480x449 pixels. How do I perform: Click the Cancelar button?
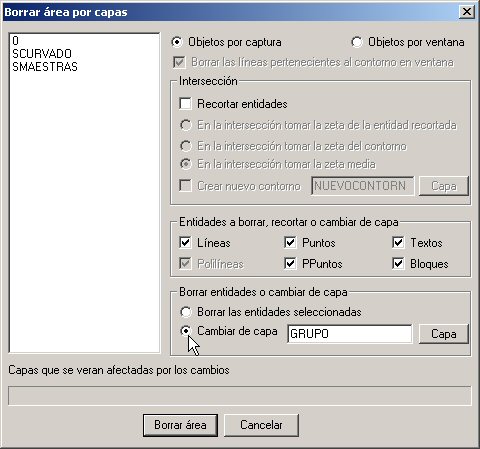point(261,425)
